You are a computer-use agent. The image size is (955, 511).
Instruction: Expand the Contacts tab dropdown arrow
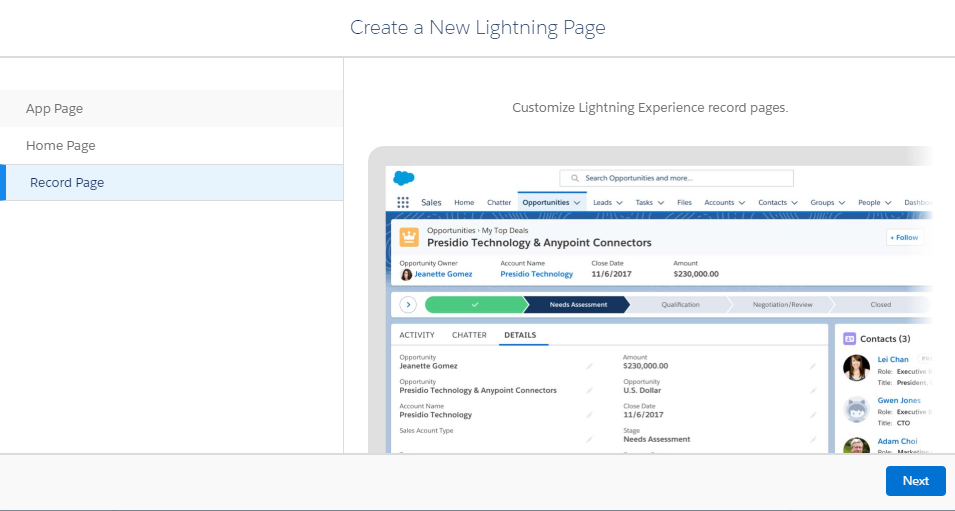794,203
